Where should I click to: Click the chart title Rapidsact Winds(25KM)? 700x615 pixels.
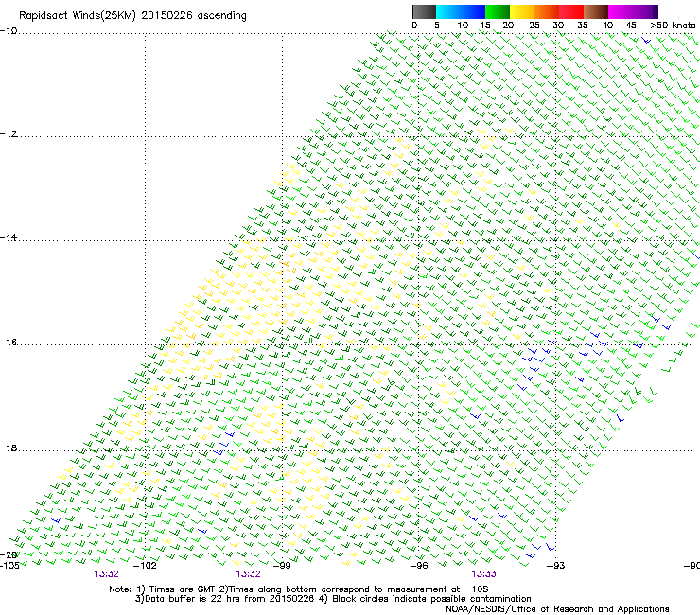(x=78, y=16)
